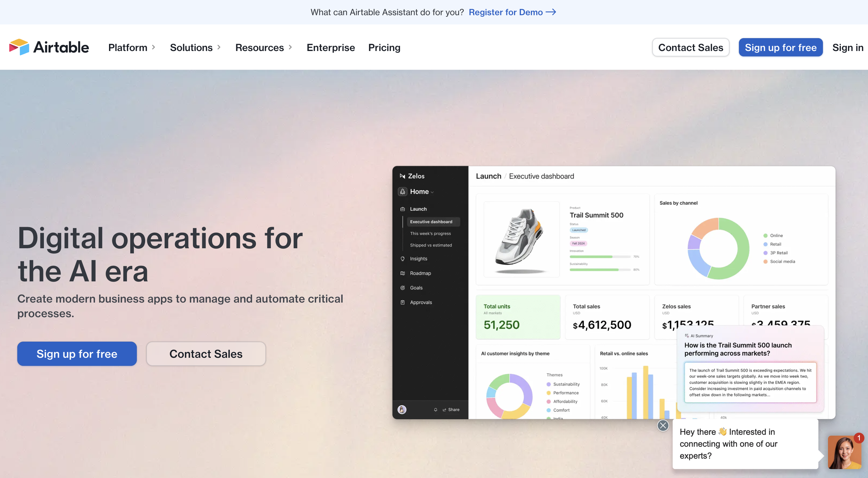Click Sign up for free in header

[781, 48]
